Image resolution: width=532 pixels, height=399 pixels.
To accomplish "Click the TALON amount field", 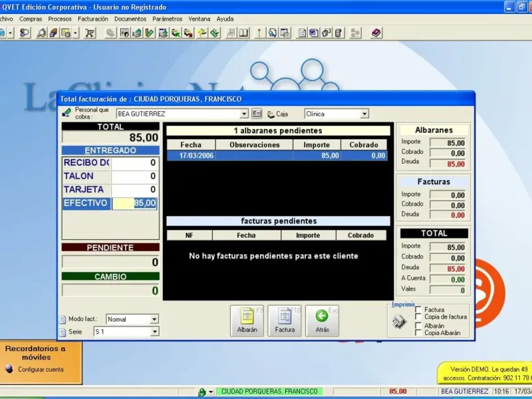I will (x=134, y=176).
